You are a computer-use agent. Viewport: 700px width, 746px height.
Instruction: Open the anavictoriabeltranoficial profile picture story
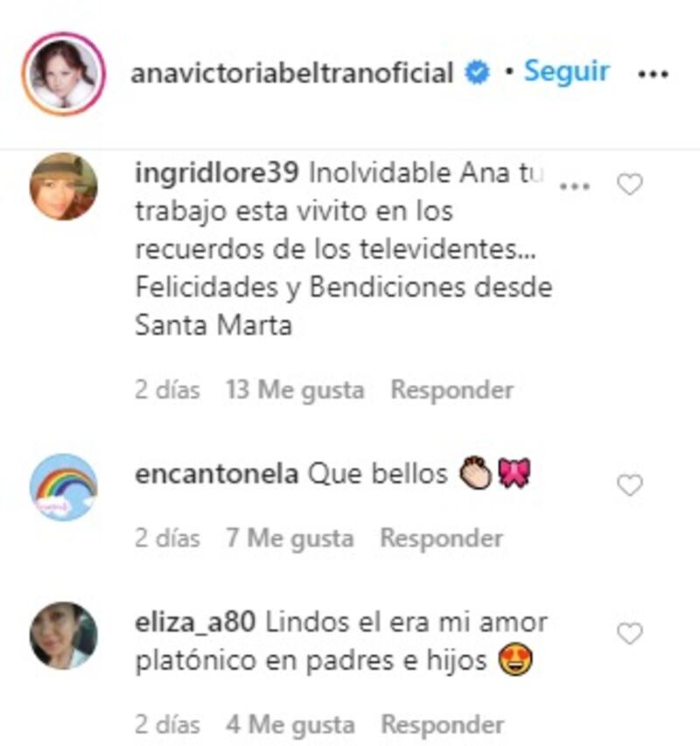[x=63, y=73]
